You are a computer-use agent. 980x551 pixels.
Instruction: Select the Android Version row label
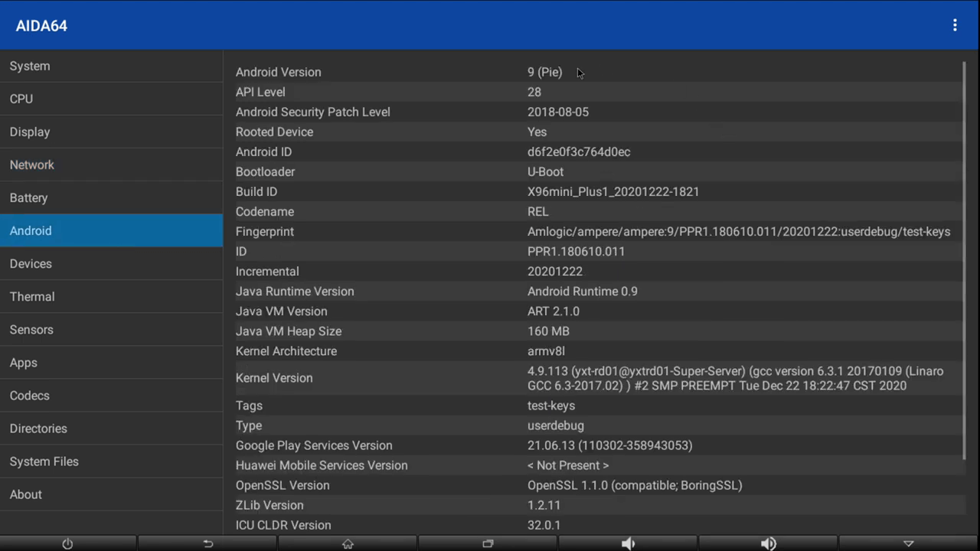(x=278, y=72)
